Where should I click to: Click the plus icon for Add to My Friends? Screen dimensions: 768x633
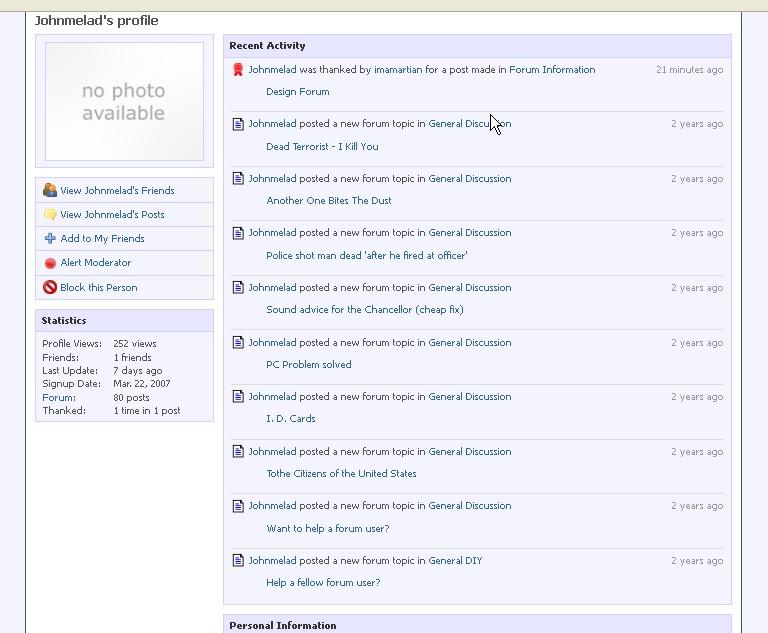coord(50,238)
